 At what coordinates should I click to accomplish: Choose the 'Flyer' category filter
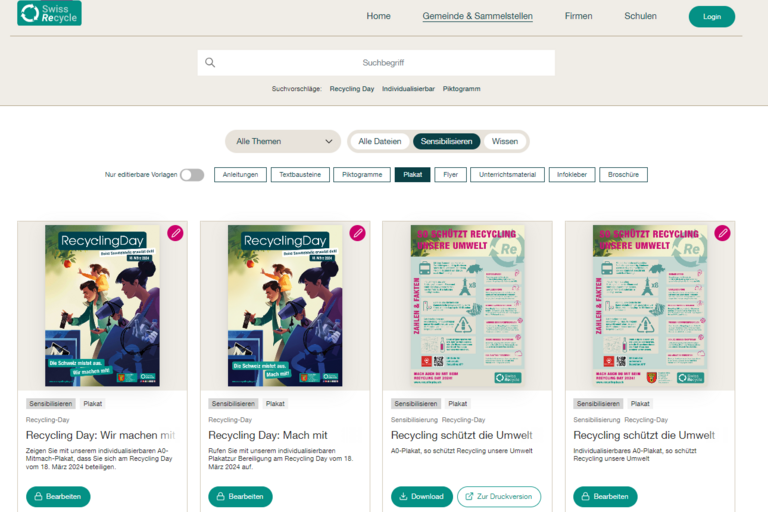pos(450,175)
